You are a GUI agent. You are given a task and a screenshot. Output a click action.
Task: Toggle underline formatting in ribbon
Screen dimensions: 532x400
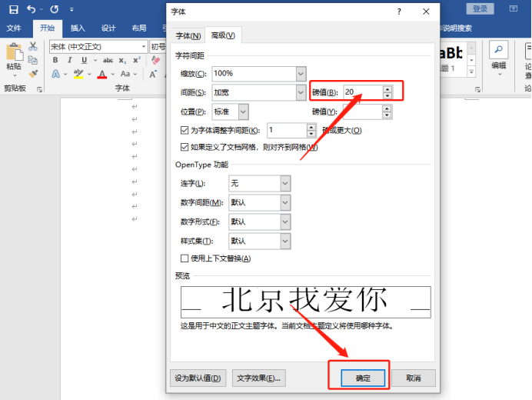point(84,60)
